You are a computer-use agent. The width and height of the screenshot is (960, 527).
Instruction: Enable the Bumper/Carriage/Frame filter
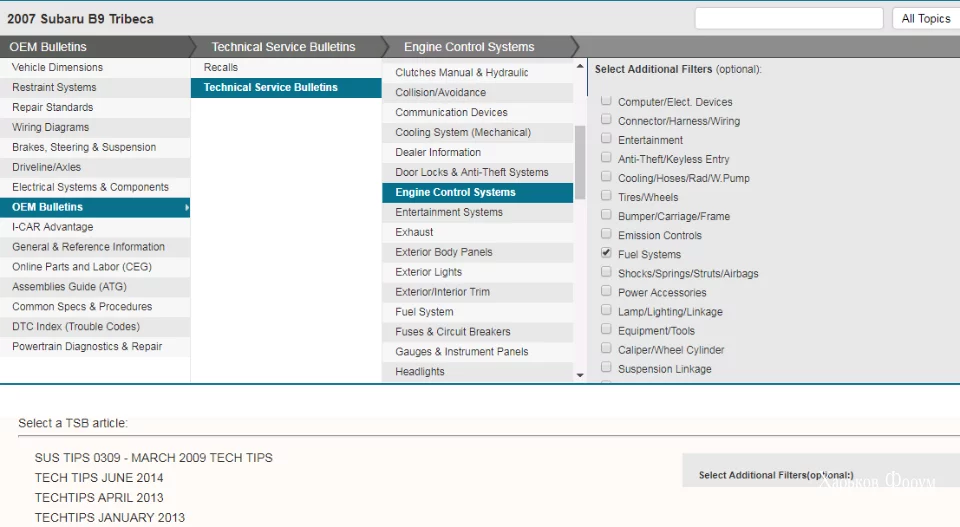point(606,214)
